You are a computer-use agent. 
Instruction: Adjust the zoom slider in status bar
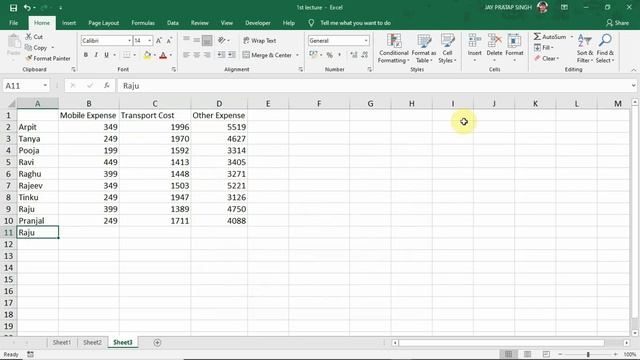588,354
